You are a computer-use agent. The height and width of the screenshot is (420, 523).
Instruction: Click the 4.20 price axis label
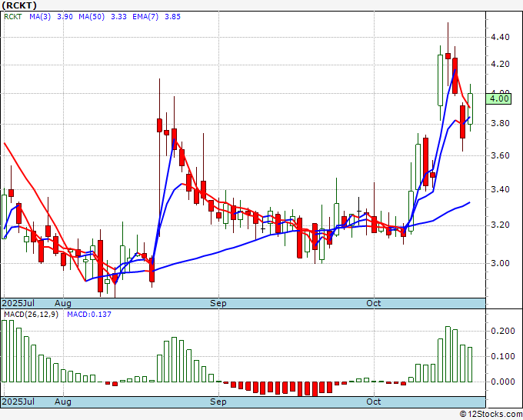[501, 64]
